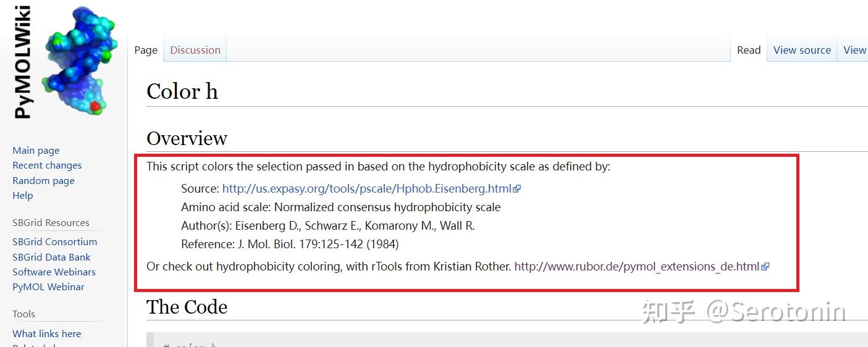Go to Software Webinars link

pyautogui.click(x=54, y=272)
